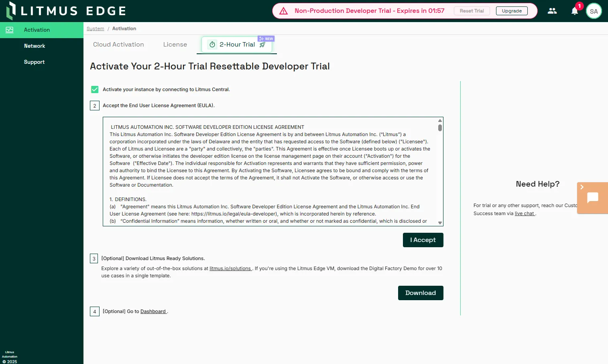Click the Litmus Edge logo
The image size is (608, 364).
(66, 11)
